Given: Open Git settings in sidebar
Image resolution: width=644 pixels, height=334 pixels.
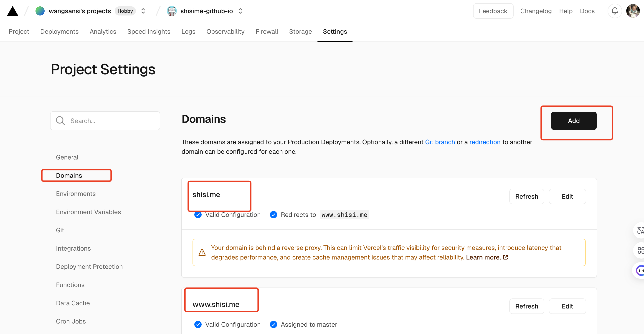Looking at the screenshot, I should click(x=60, y=230).
